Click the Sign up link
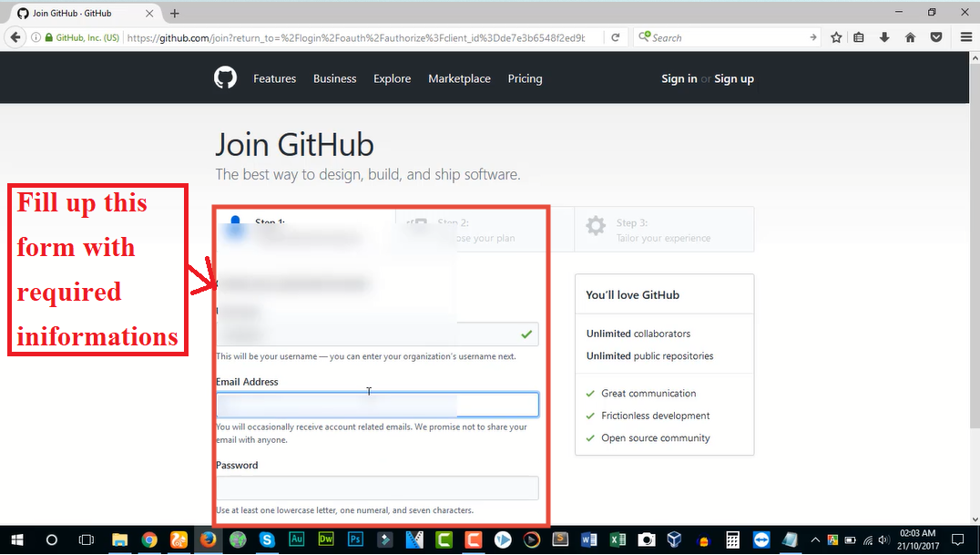Image resolution: width=980 pixels, height=555 pixels. pos(734,79)
